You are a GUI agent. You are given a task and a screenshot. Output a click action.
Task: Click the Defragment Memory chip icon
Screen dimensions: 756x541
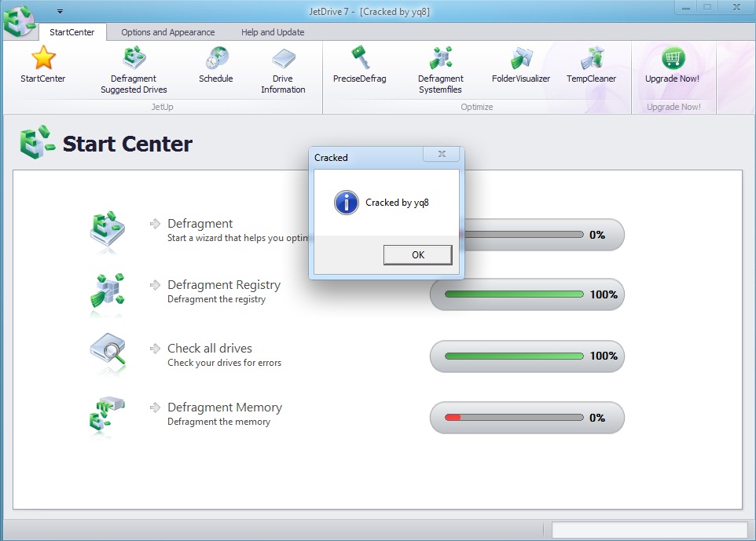pyautogui.click(x=107, y=413)
